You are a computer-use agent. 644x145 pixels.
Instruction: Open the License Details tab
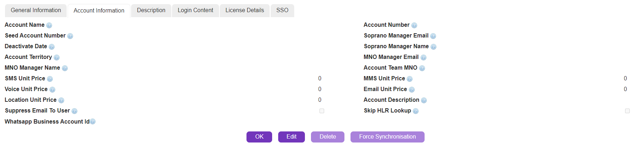(245, 10)
